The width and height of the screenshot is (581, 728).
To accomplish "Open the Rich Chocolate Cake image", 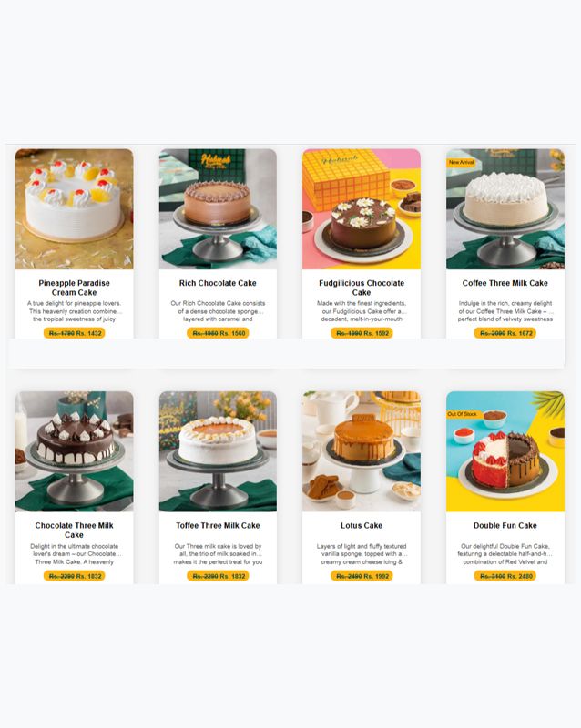I will tap(218, 209).
